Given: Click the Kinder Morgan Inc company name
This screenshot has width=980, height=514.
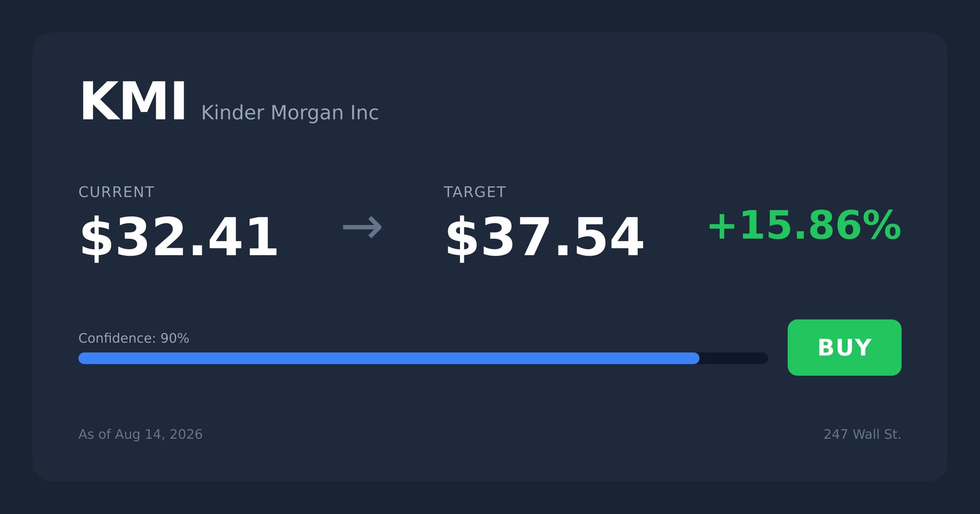Looking at the screenshot, I should click(x=290, y=113).
